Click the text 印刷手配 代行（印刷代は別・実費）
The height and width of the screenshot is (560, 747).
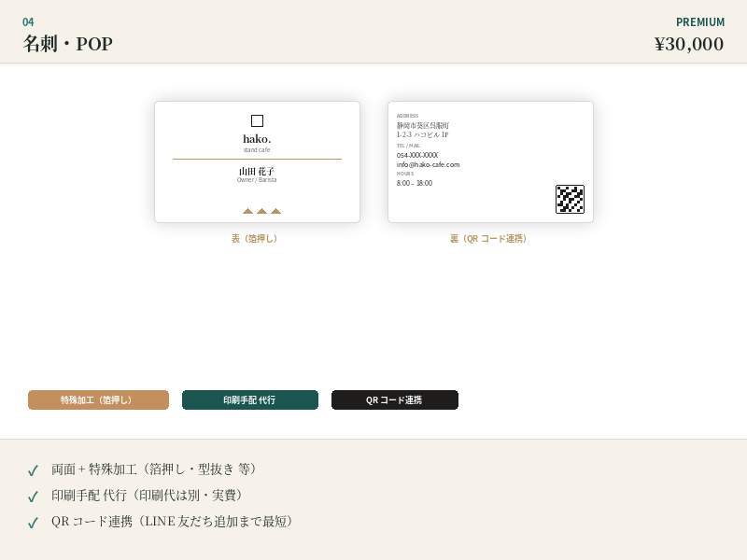point(148,496)
